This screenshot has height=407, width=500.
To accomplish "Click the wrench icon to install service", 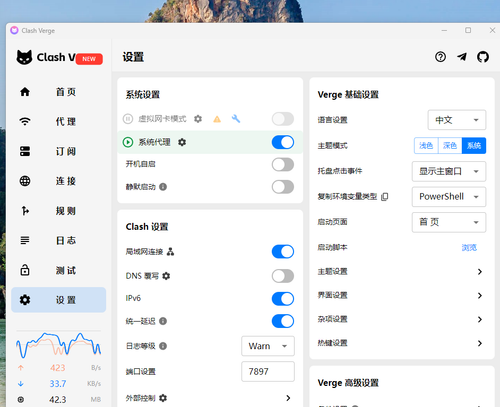I will tap(236, 119).
